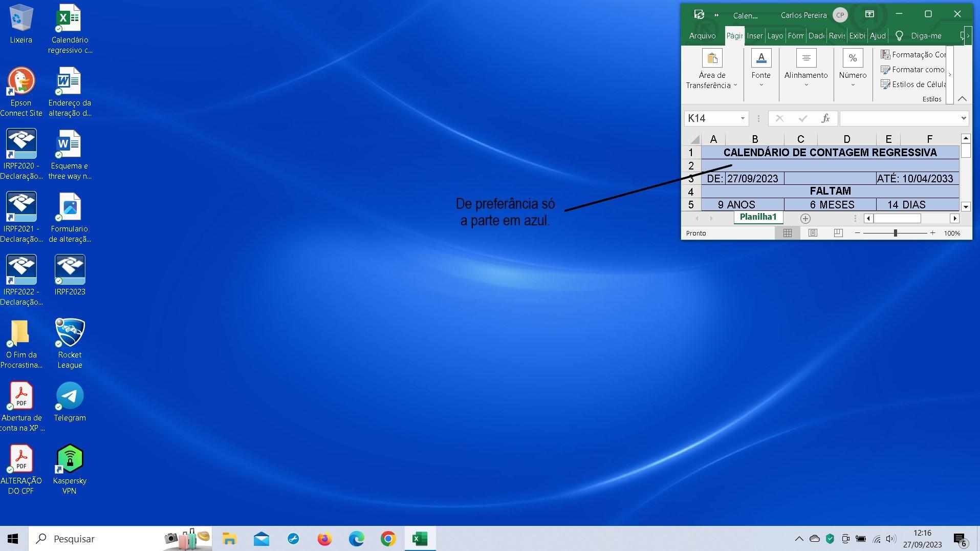Select the 6 MESES cell
Image resolution: width=980 pixels, height=551 pixels.
(830, 205)
